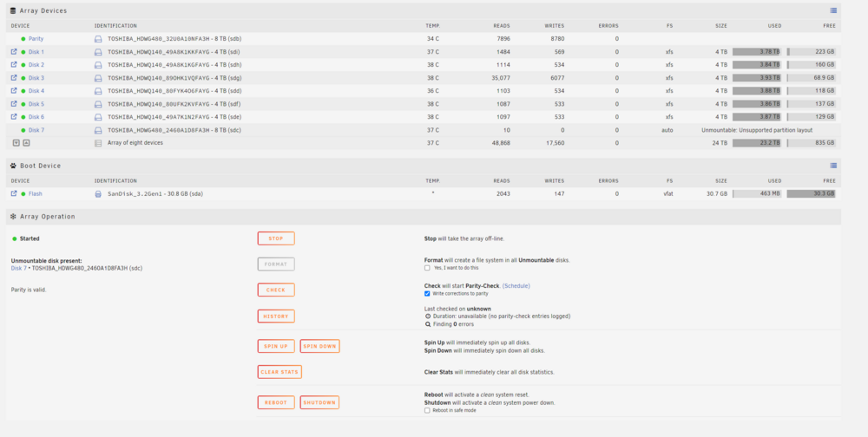Click the REBOOT button
Image resolution: width=868 pixels, height=437 pixels.
(276, 402)
